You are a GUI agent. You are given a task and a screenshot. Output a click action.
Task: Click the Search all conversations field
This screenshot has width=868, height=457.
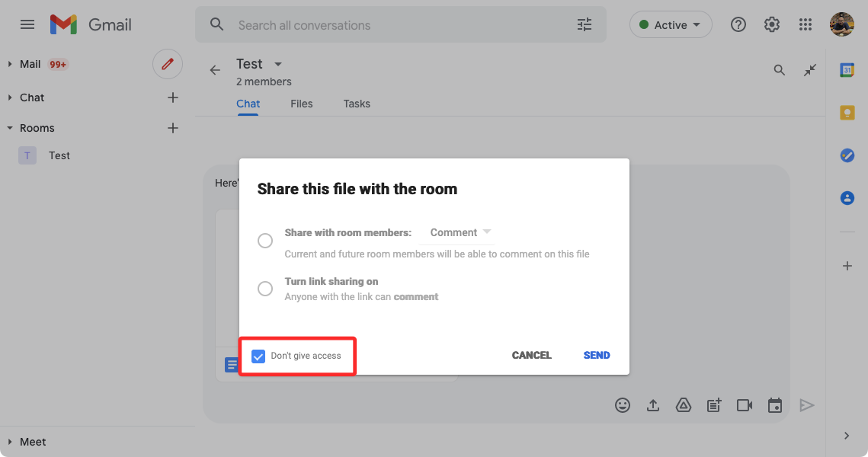coord(396,25)
